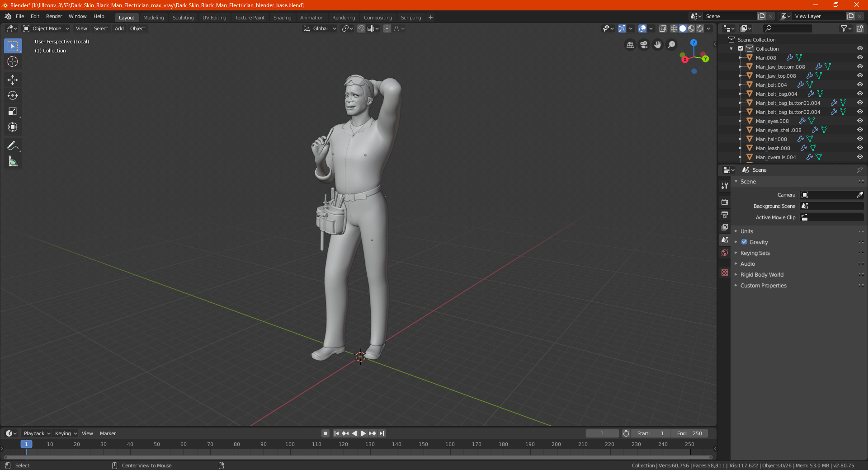
Task: Add new collection in outliner
Action: pos(860,28)
